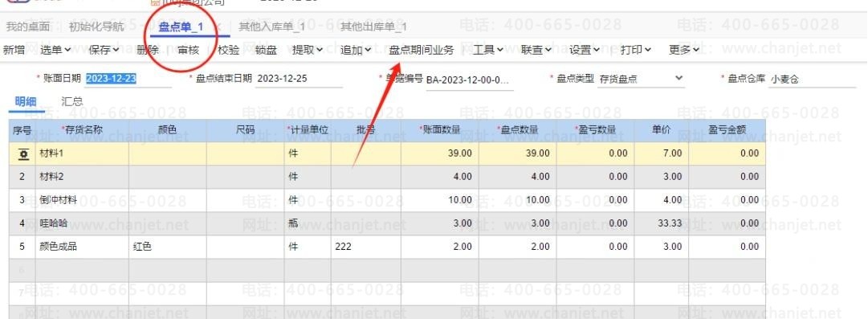Click 材料1 账面数量 cell 39.00

tap(440, 153)
